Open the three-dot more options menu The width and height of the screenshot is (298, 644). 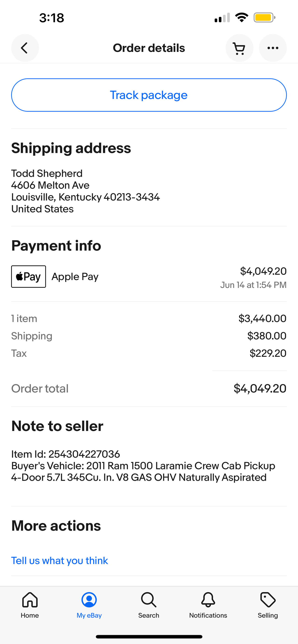273,48
